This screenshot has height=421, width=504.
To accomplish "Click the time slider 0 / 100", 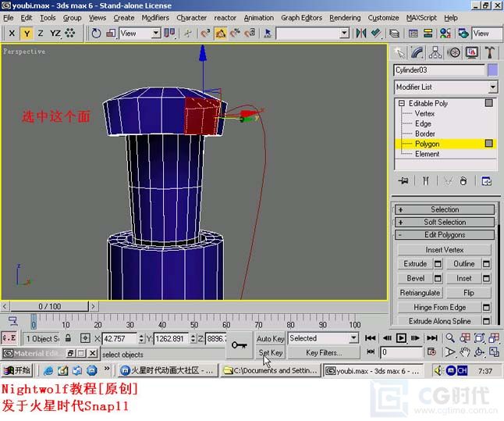I will (x=49, y=306).
